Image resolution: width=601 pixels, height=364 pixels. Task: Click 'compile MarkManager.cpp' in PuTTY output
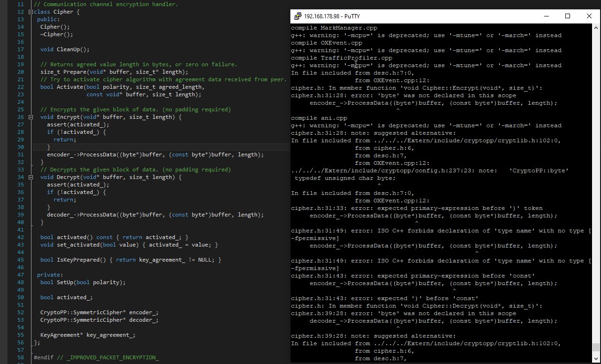point(334,28)
